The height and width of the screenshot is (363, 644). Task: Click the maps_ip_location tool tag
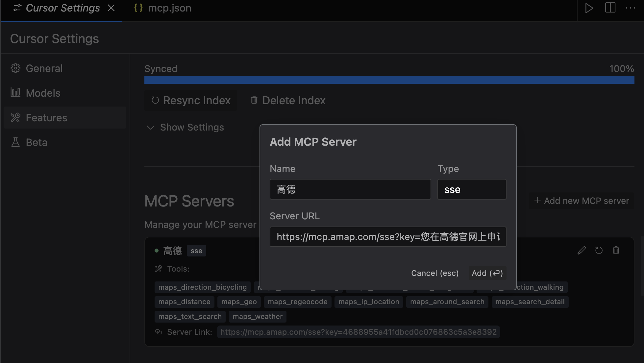coord(369,302)
